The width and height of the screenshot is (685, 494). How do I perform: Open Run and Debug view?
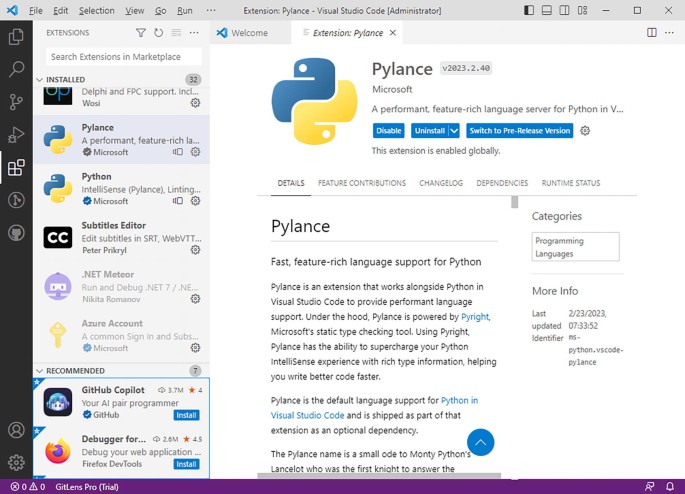coord(16,135)
